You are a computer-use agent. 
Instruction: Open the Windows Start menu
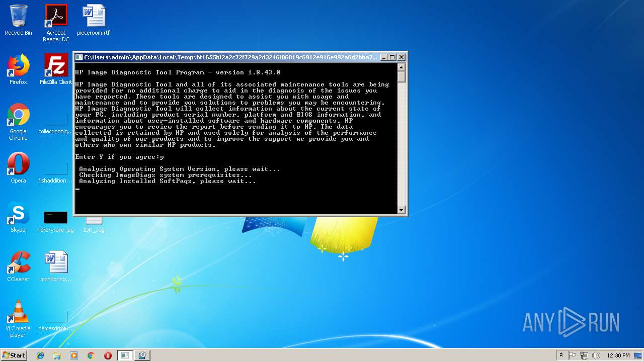pos(14,355)
